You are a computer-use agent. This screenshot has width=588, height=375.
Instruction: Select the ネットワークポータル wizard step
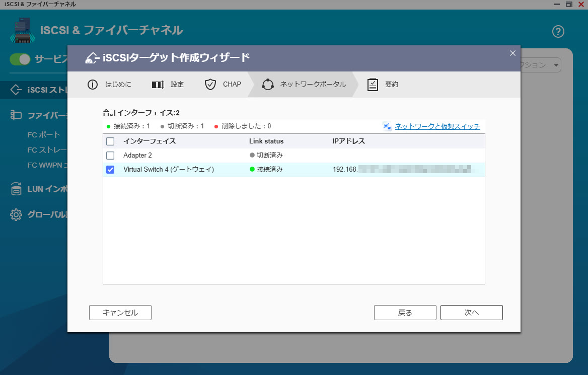pos(313,85)
